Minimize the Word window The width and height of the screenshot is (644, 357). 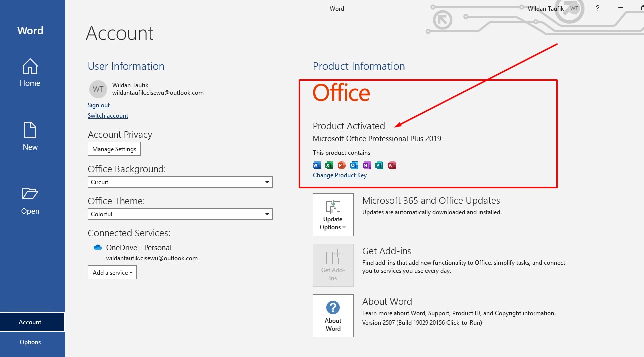pos(621,8)
